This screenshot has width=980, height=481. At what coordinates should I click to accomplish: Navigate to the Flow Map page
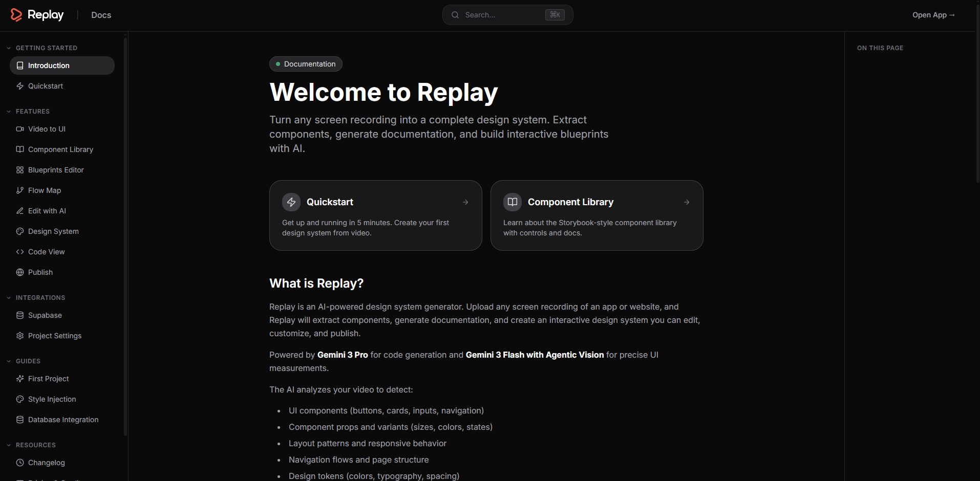62,190
